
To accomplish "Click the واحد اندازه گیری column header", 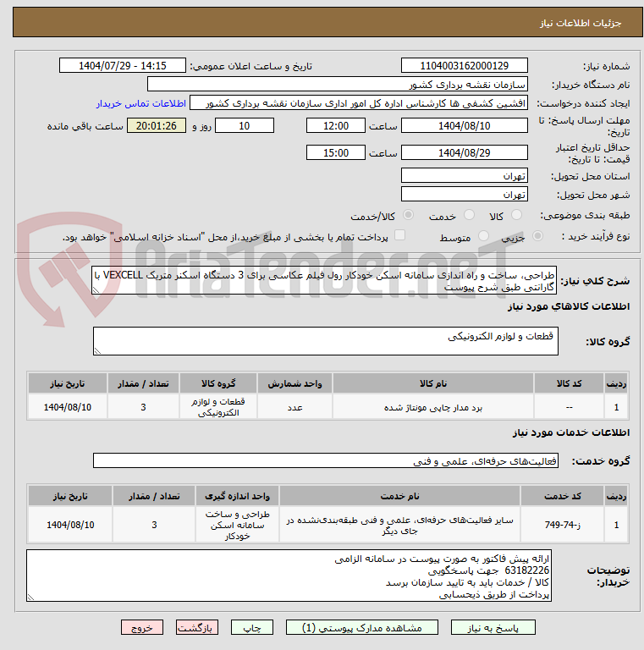I will point(237,496).
